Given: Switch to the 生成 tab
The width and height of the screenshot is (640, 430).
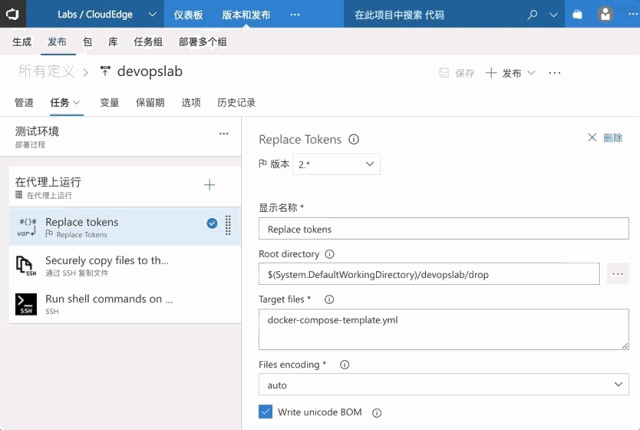Looking at the screenshot, I should point(22,42).
